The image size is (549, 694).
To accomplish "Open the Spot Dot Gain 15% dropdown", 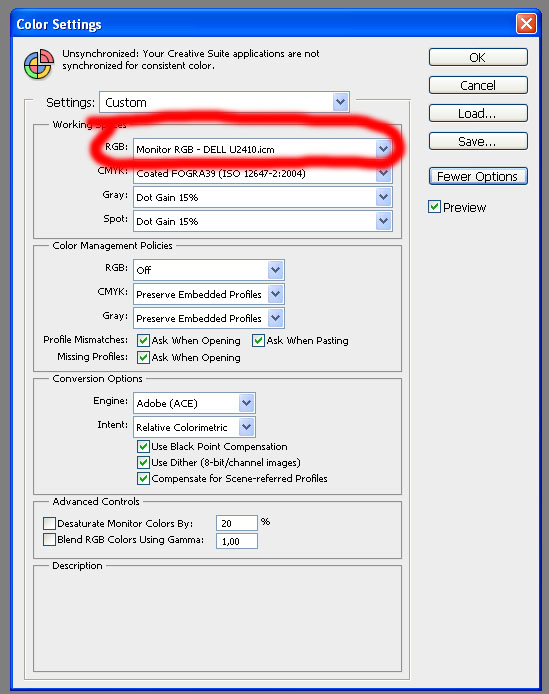I will coord(263,221).
